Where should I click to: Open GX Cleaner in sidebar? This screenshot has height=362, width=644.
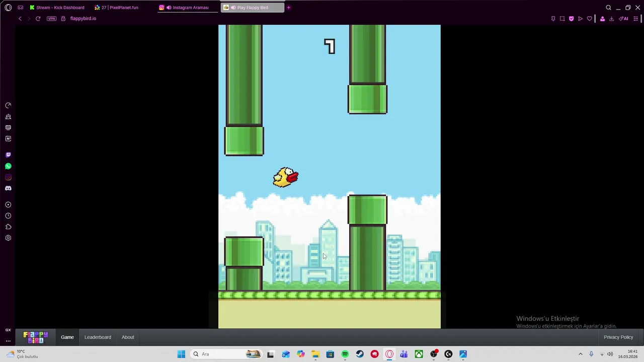click(8, 117)
